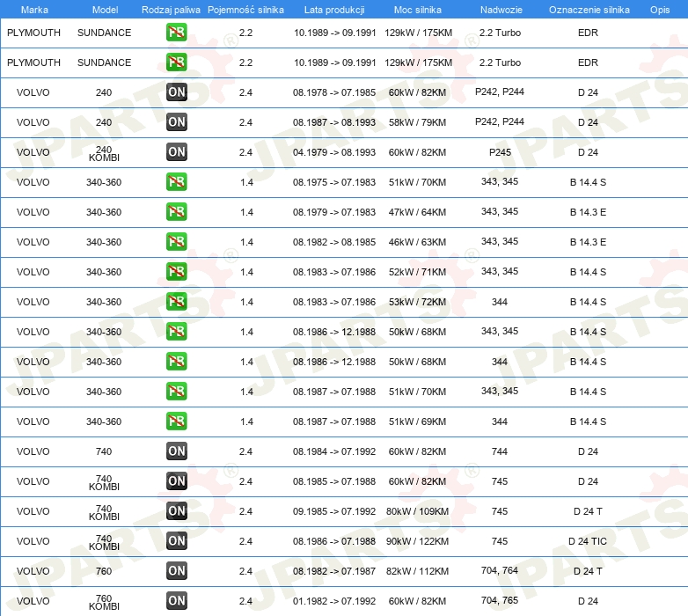Select the 'D 24 TIC' engine code cell
Viewport: 688px width, 616px height.
point(588,541)
